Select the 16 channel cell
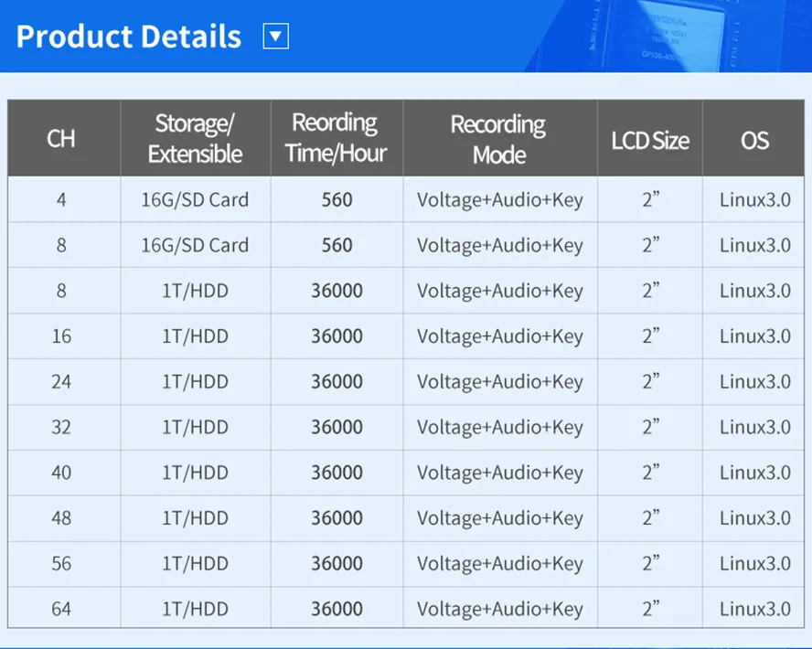The image size is (812, 649). [61, 335]
